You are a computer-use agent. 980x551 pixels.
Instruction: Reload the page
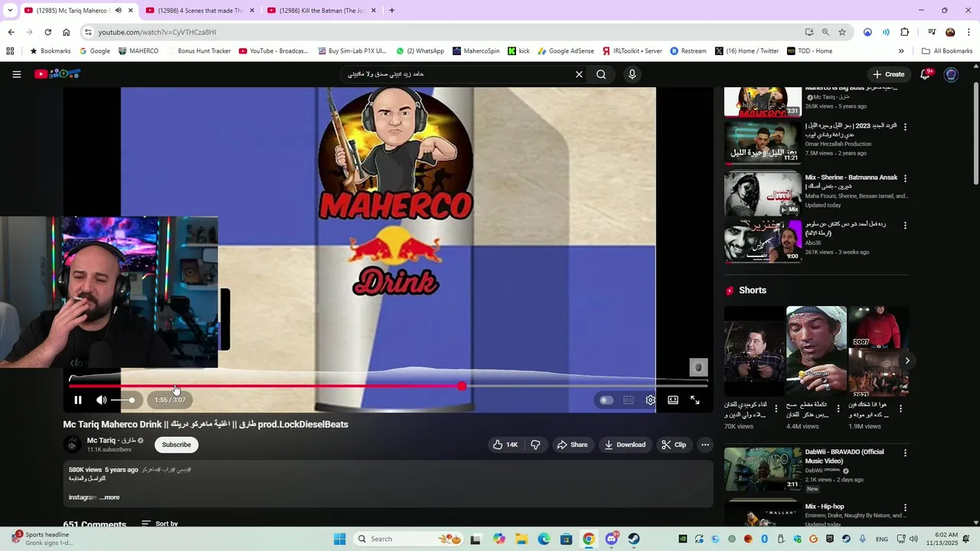pos(47,32)
